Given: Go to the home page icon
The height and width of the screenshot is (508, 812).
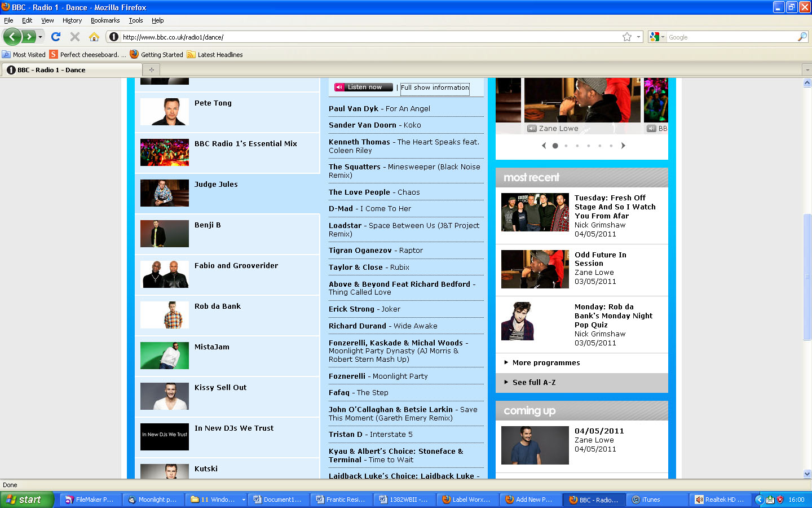Looking at the screenshot, I should pos(94,37).
